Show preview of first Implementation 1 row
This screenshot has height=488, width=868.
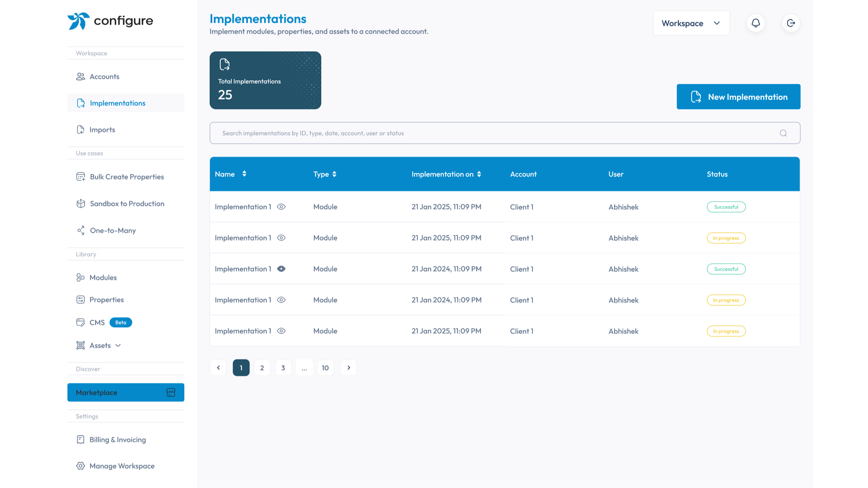(281, 207)
